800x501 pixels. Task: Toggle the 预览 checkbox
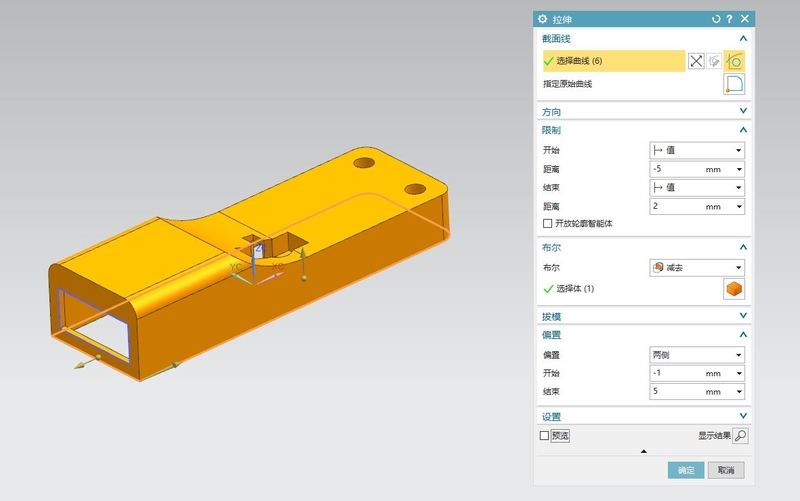[545, 436]
